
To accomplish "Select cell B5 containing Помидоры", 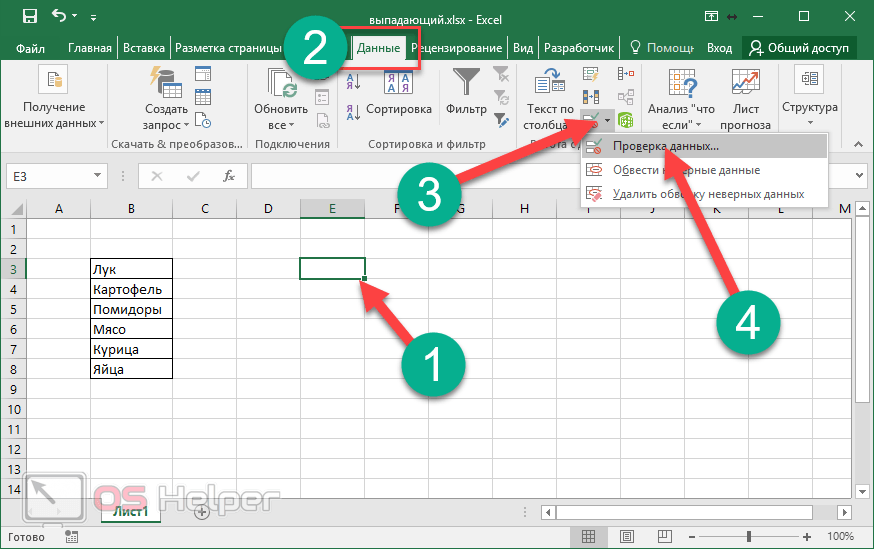I will point(131,309).
